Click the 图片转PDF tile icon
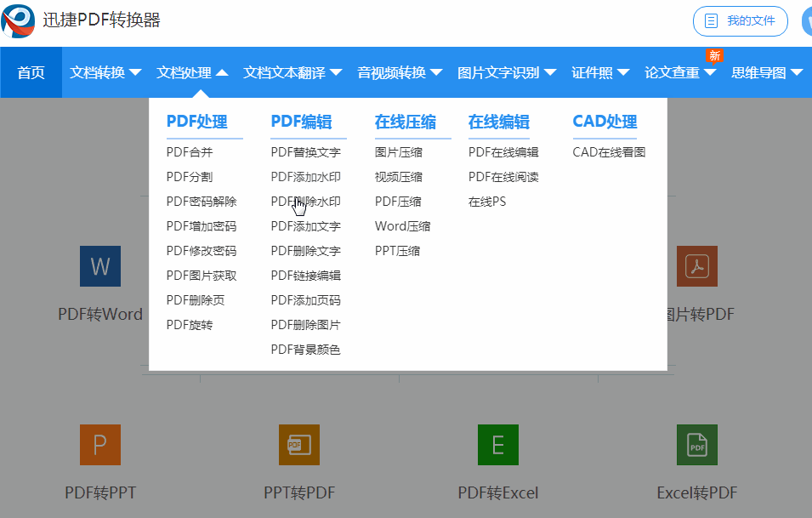The image size is (812, 518). coord(696,266)
